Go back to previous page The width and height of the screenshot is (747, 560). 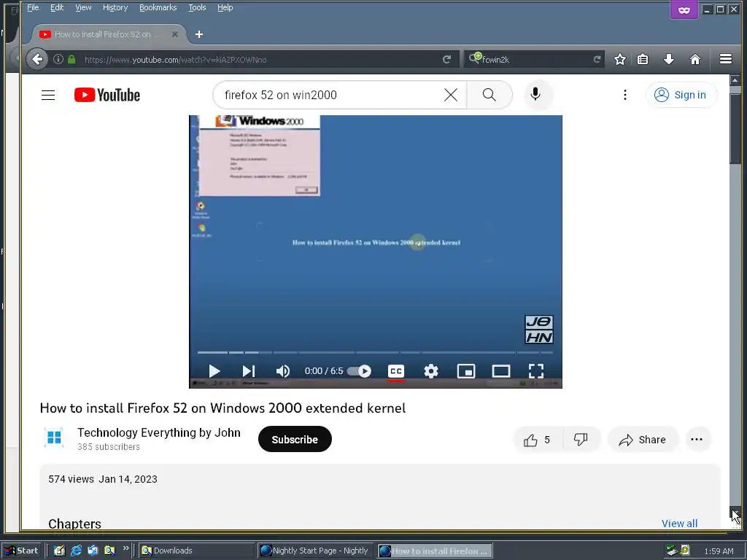(37, 59)
